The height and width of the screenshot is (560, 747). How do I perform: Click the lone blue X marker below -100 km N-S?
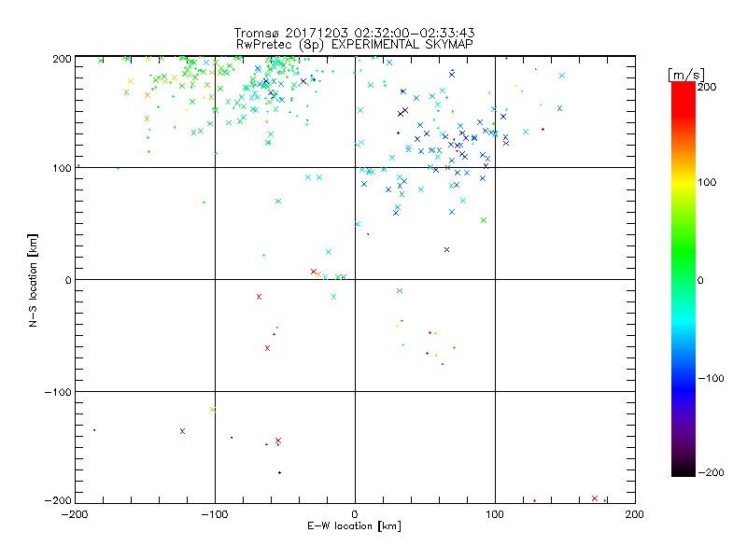(182, 431)
